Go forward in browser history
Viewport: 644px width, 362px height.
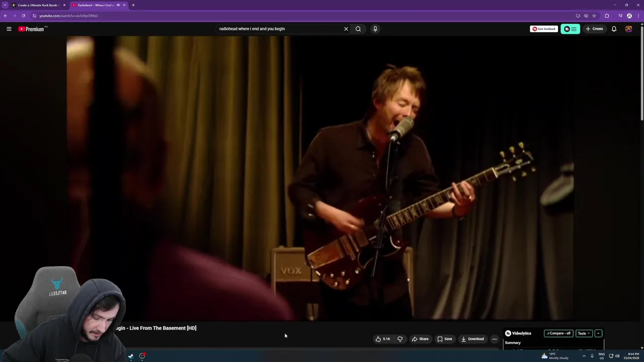(14, 16)
